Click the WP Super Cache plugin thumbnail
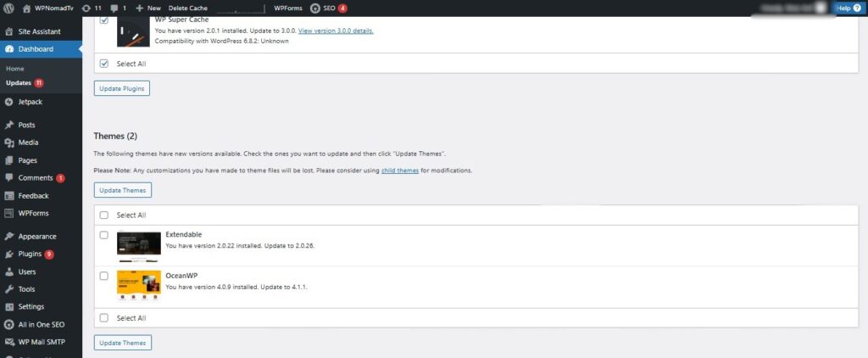 point(133,32)
